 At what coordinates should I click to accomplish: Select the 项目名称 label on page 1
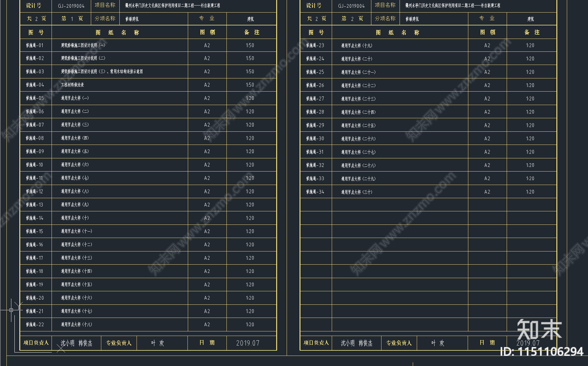(105, 5)
